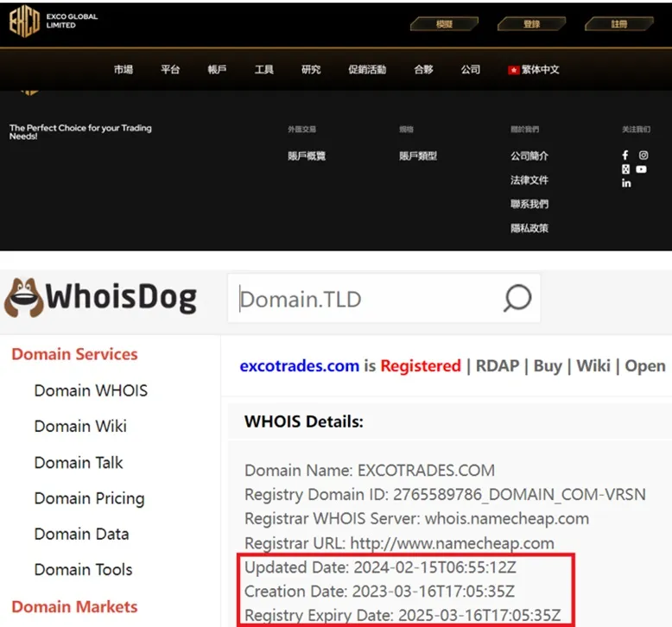The image size is (672, 627).
Task: Click the Updated Date line
Action: pos(380,567)
